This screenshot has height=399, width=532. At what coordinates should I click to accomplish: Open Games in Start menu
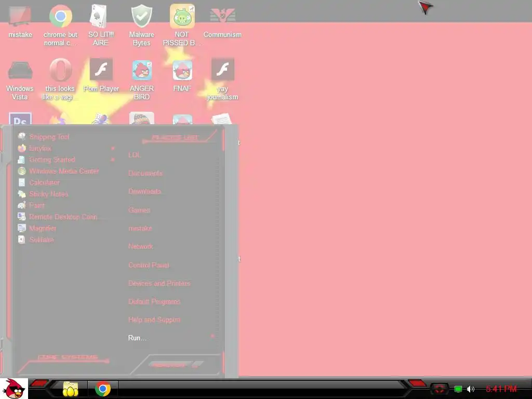coord(139,210)
